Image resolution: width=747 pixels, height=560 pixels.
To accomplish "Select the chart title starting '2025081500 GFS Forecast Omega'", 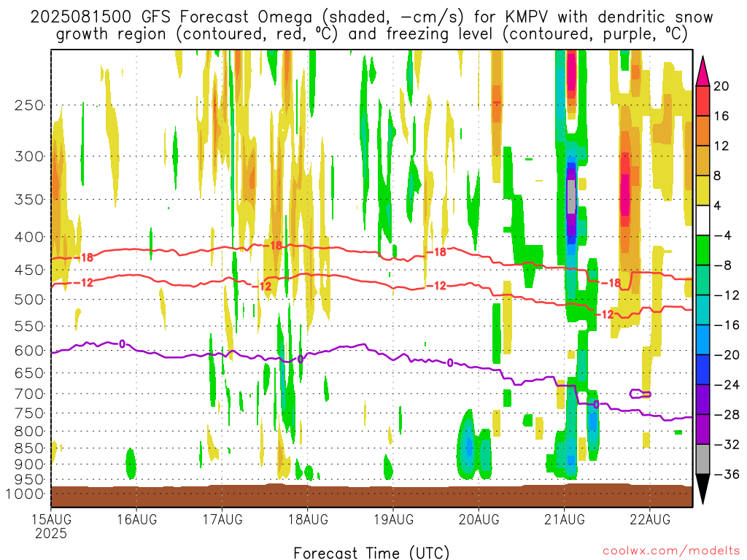I will tap(371, 26).
